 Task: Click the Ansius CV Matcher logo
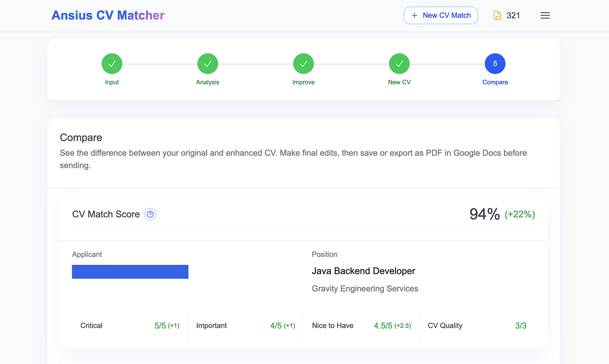108,15
